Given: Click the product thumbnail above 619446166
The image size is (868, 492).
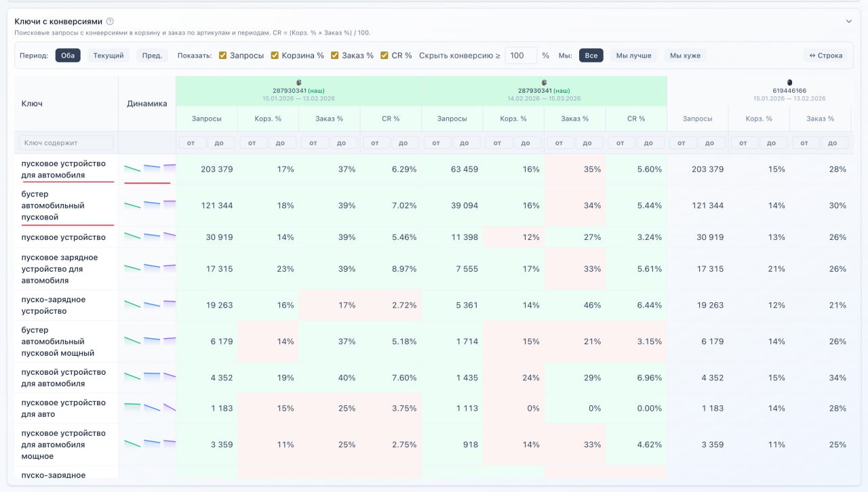Looking at the screenshot, I should (789, 82).
